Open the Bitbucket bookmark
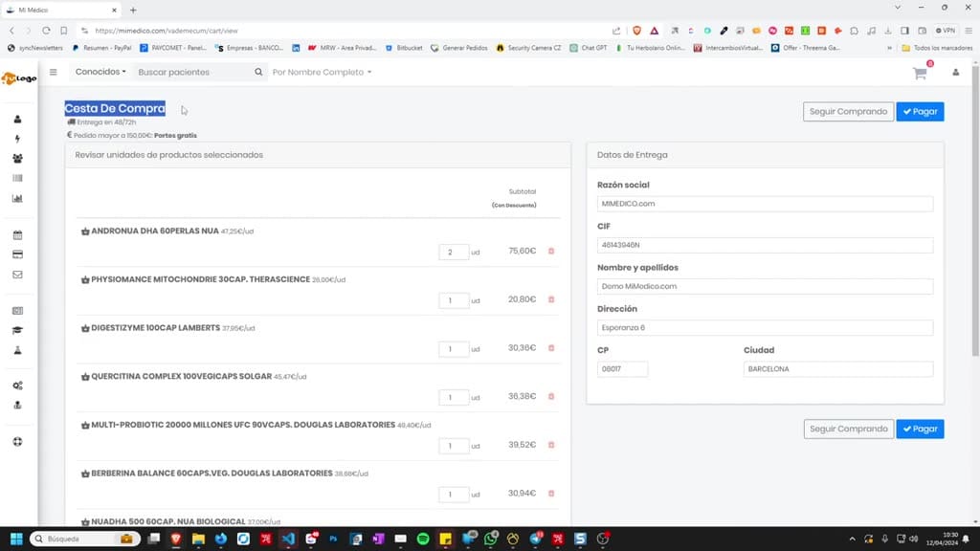 (x=404, y=48)
